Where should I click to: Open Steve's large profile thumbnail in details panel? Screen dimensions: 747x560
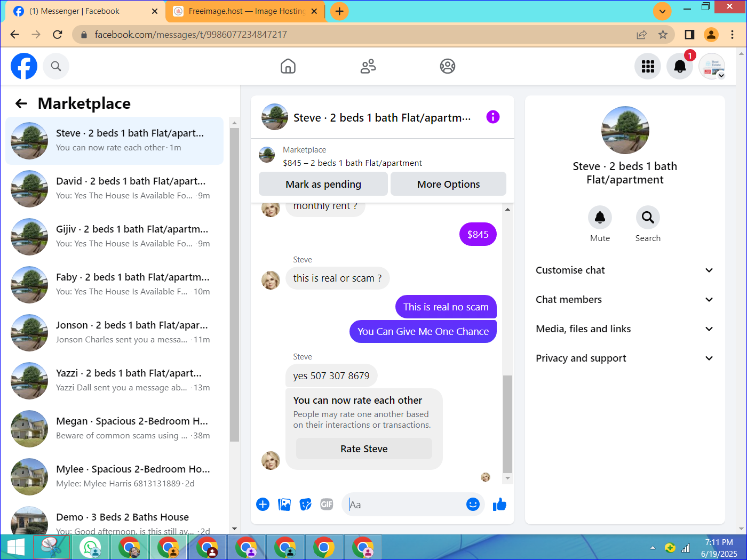625,130
